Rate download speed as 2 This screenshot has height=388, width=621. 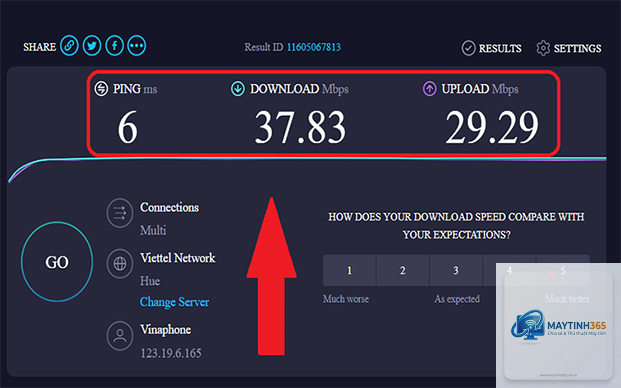tap(402, 270)
